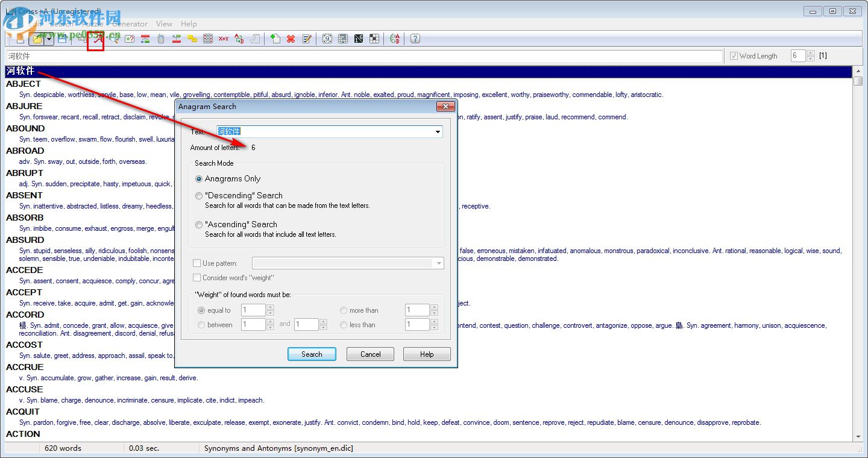Open the View menu
Screen dimensions: 868x458
coord(164,24)
